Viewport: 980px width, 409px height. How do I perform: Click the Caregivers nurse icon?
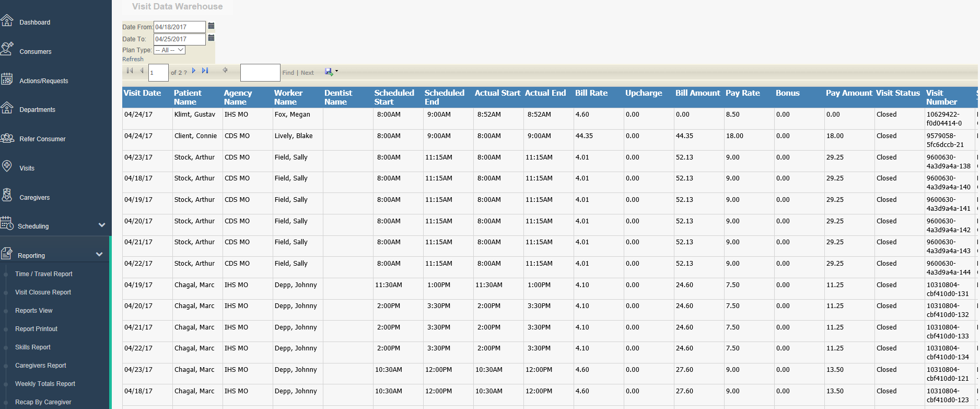(7, 195)
